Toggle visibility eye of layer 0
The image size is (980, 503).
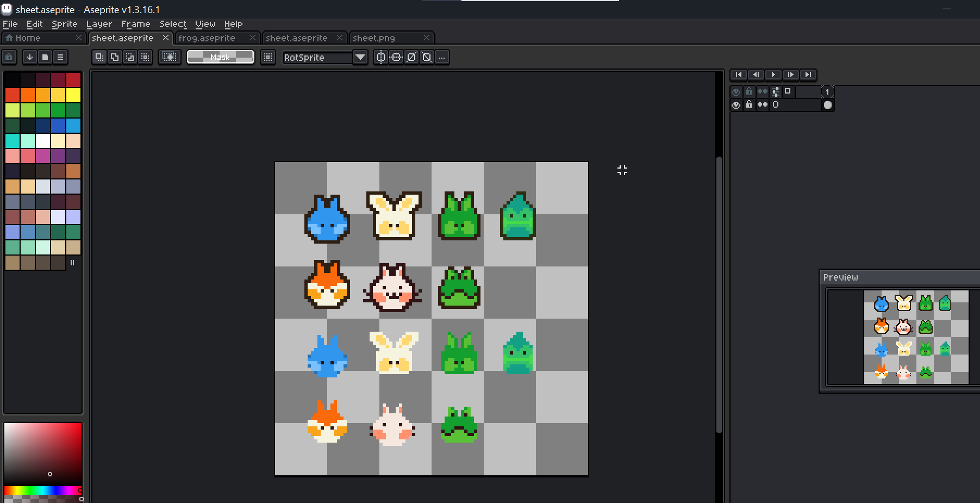click(x=736, y=105)
